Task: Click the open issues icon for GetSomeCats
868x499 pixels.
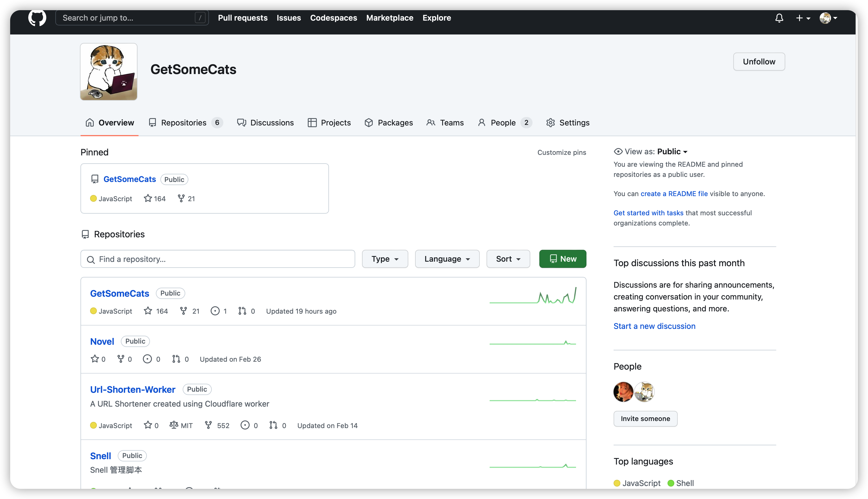Action: click(215, 311)
